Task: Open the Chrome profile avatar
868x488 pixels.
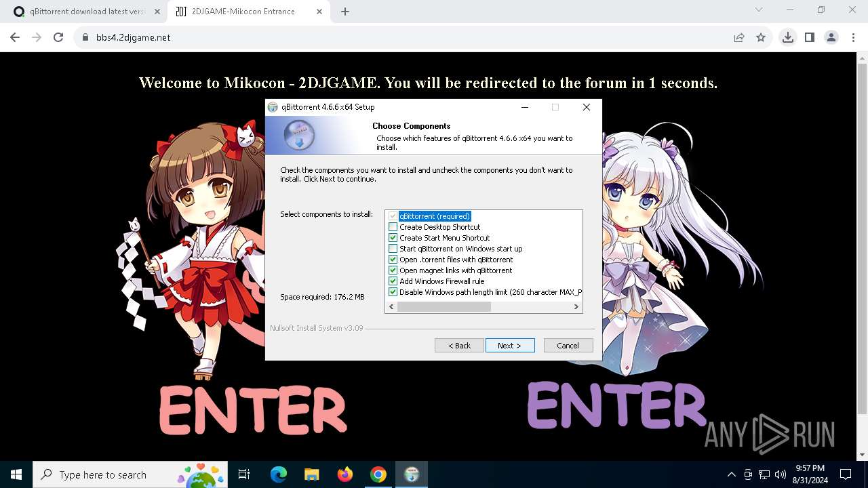Action: [x=831, y=38]
